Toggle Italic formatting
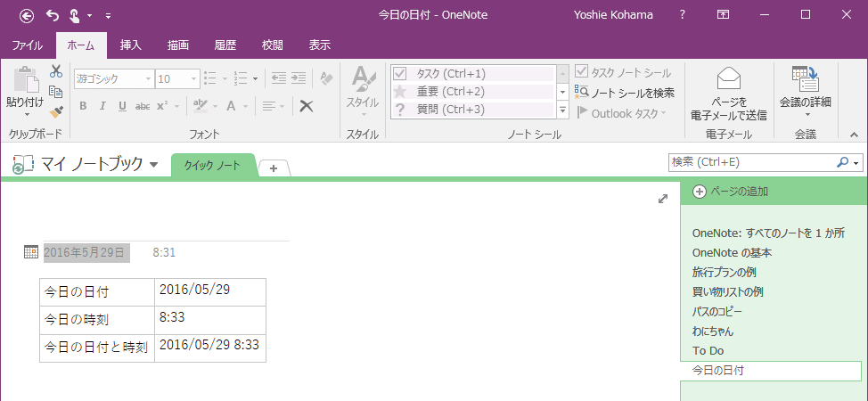This screenshot has width=868, height=401. (x=102, y=106)
